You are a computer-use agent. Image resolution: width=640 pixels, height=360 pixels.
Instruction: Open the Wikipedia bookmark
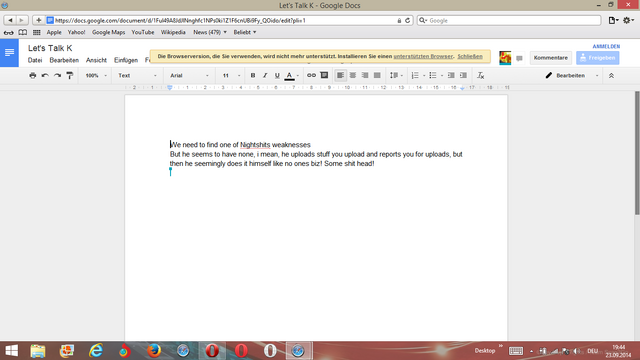click(x=173, y=32)
